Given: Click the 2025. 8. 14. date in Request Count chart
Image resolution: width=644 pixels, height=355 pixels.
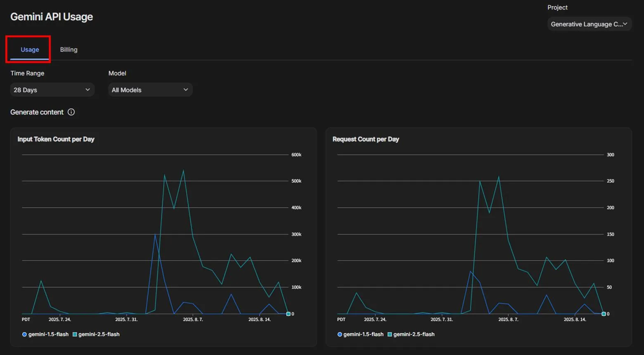Looking at the screenshot, I should coord(575,319).
